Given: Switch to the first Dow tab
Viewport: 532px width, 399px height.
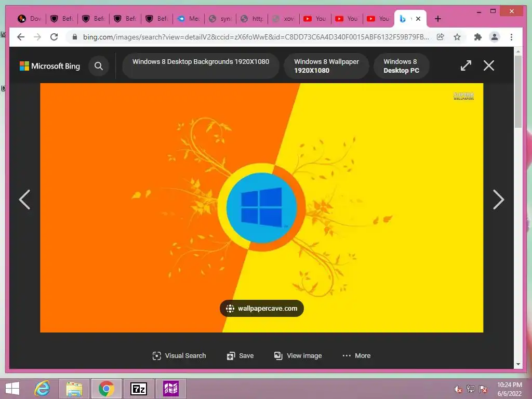Looking at the screenshot, I should 30,19.
